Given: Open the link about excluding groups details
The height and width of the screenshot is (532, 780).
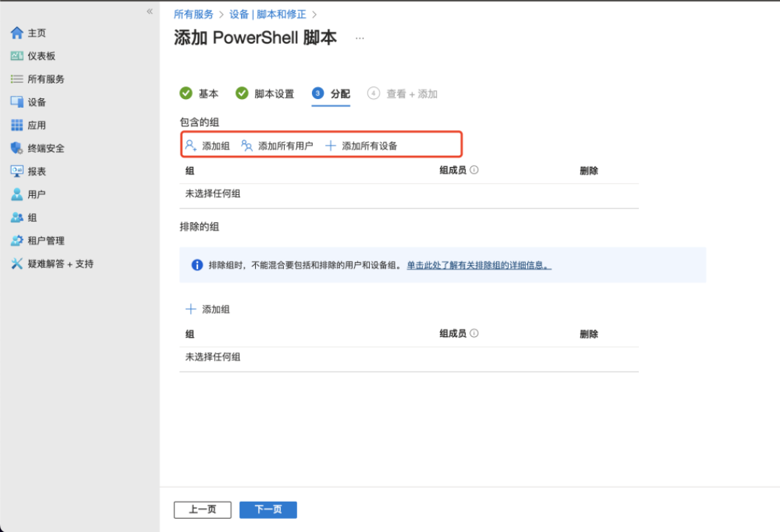Looking at the screenshot, I should [x=479, y=265].
